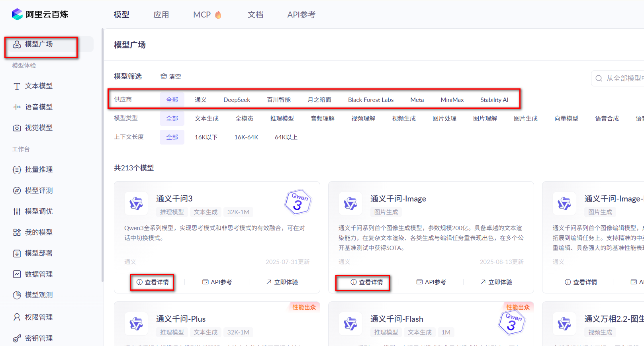The width and height of the screenshot is (644, 346).
Task: Select 全部 in the 上下文长度 filter row
Action: point(172,137)
